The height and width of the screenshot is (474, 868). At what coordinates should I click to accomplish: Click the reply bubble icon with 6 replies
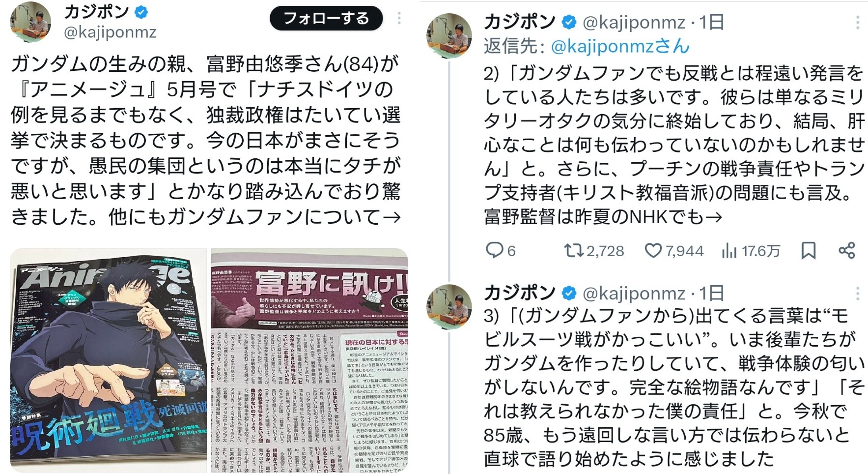(494, 250)
